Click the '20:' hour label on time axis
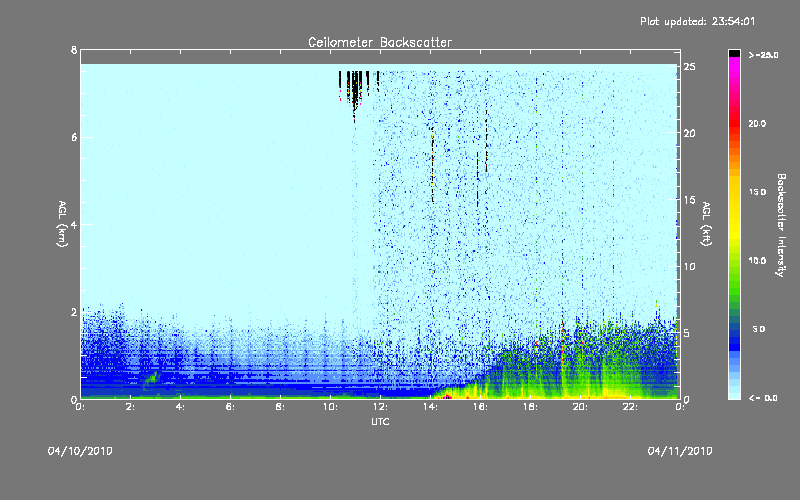800x500 pixels. tap(580, 407)
